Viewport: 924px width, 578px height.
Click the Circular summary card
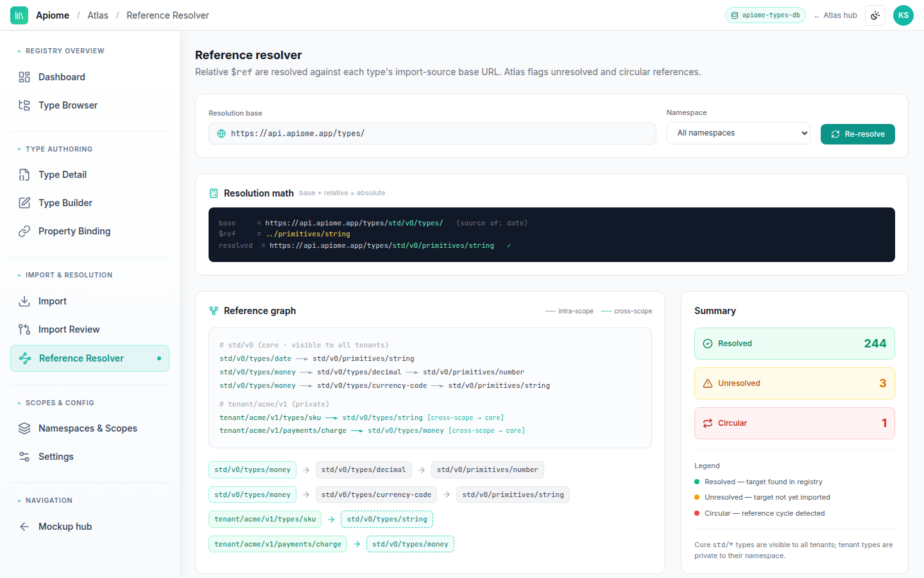click(x=794, y=423)
